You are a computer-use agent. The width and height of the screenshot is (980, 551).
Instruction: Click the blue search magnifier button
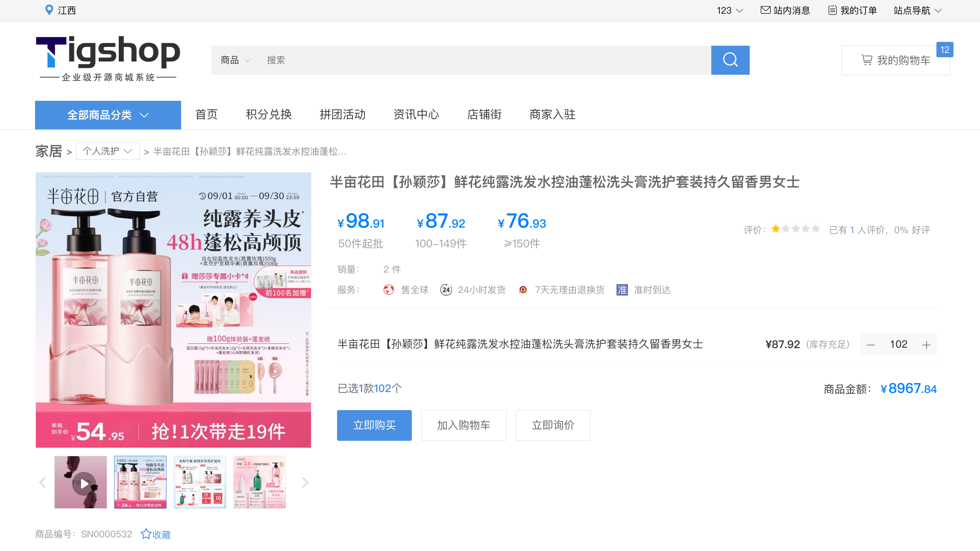pos(730,60)
